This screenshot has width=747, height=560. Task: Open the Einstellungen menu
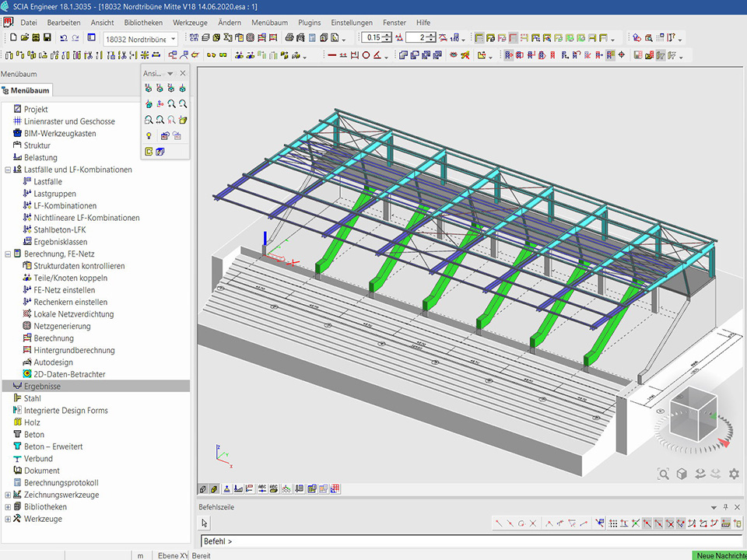pyautogui.click(x=351, y=23)
